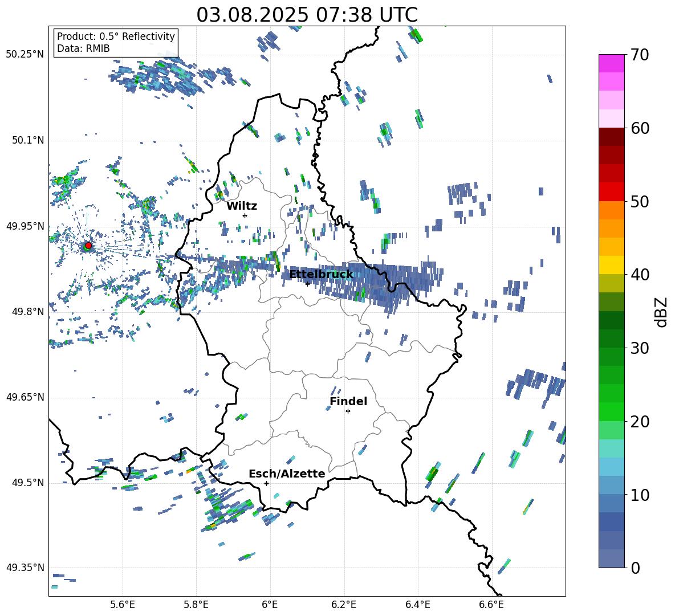Click the 6.4°E longitude label
Image resolution: width=675 pixels, height=616 pixels.
[x=417, y=605]
